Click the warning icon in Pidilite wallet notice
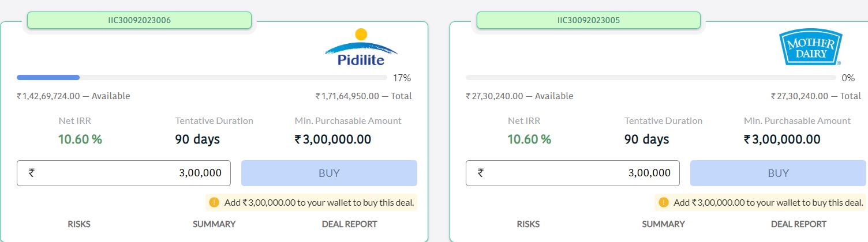Viewport: 868px width, 242px height. 214,202
